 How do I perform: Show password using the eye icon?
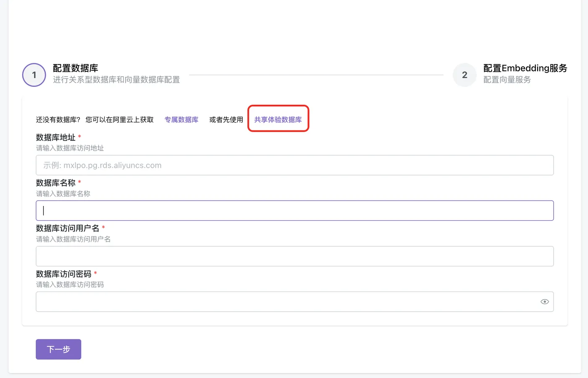(545, 302)
